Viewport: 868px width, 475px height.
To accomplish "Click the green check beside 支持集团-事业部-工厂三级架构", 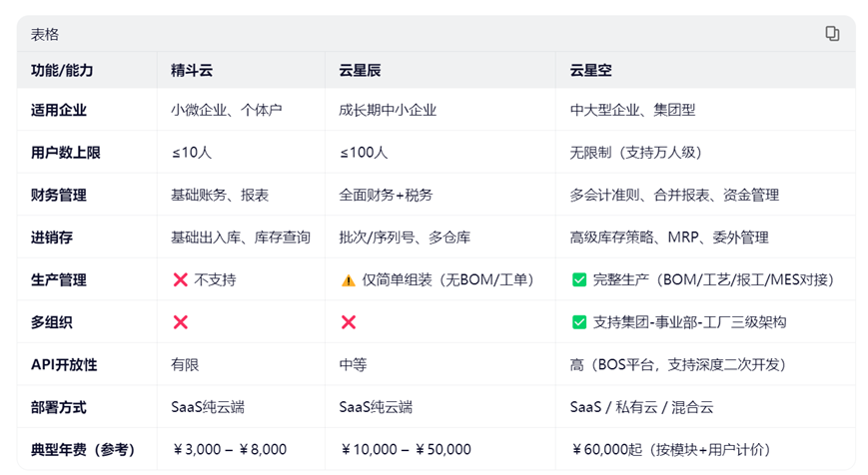I will pyautogui.click(x=579, y=322).
